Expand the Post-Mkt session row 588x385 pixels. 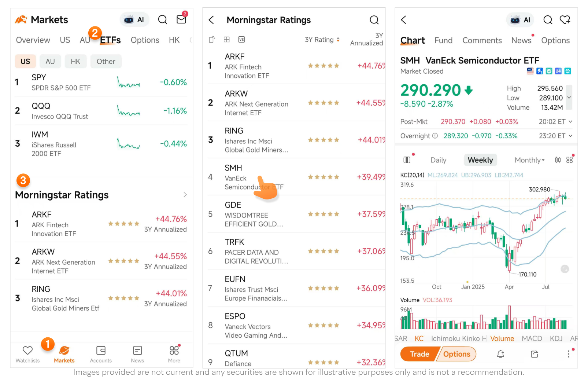click(486, 121)
